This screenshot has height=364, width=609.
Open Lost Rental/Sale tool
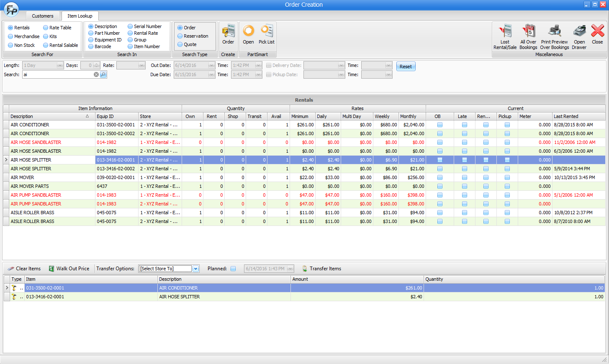(x=505, y=37)
